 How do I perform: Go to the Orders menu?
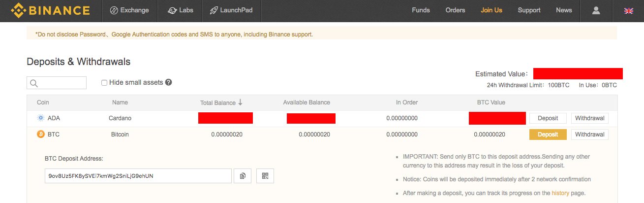(455, 10)
